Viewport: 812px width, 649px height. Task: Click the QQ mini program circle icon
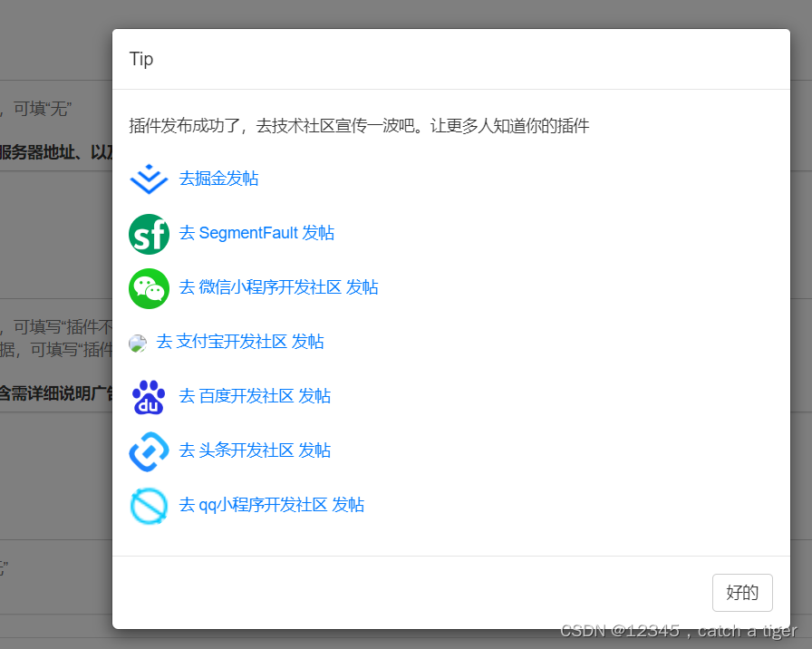pos(150,506)
